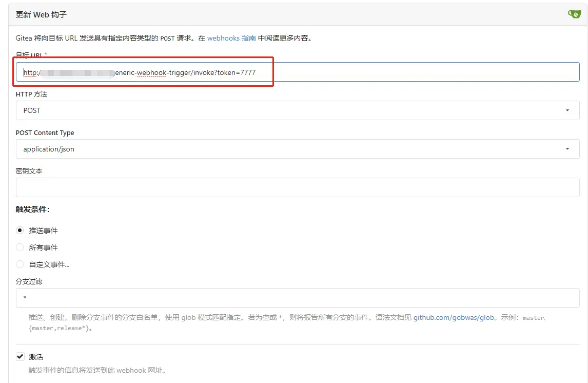Click the 密钥文本 label
The width and height of the screenshot is (588, 383).
[29, 171]
